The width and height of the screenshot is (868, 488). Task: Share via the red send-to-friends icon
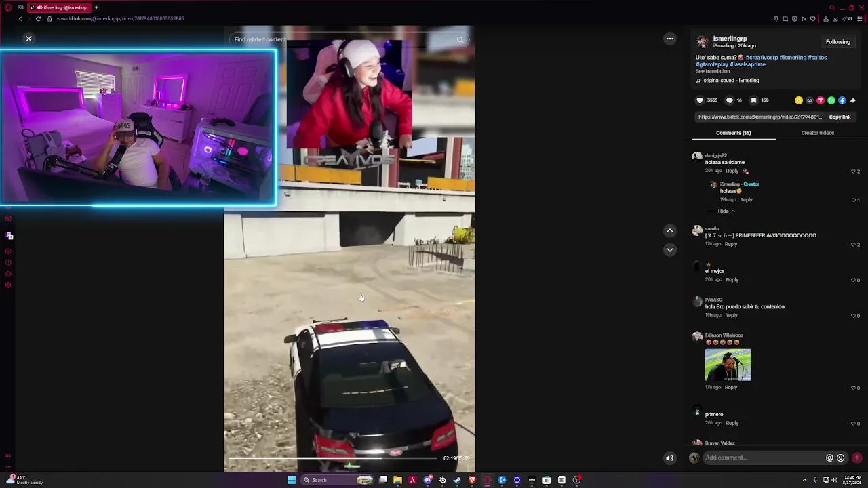tap(821, 100)
